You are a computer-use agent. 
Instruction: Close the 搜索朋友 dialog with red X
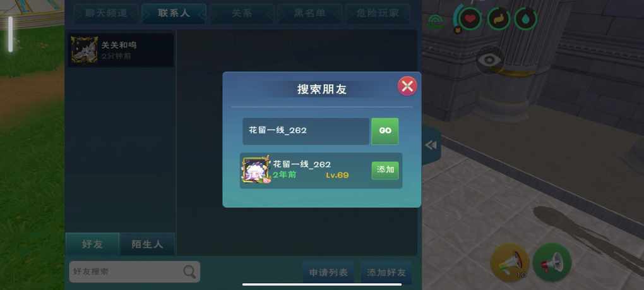(x=407, y=87)
